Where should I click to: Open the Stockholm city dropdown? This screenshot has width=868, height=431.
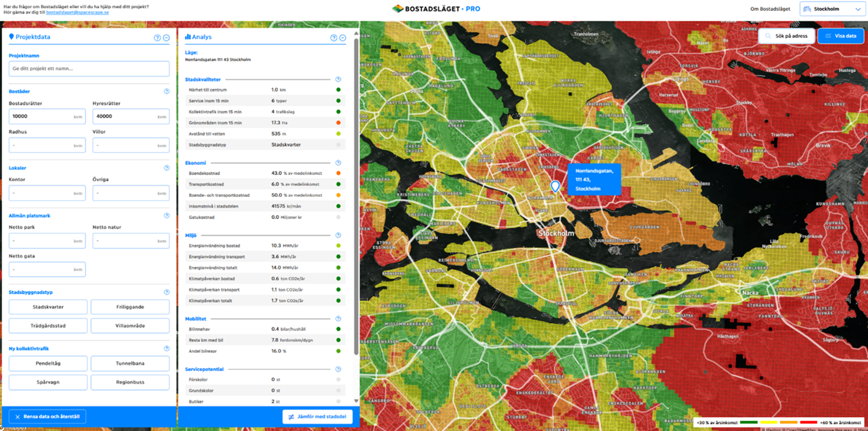[x=833, y=9]
